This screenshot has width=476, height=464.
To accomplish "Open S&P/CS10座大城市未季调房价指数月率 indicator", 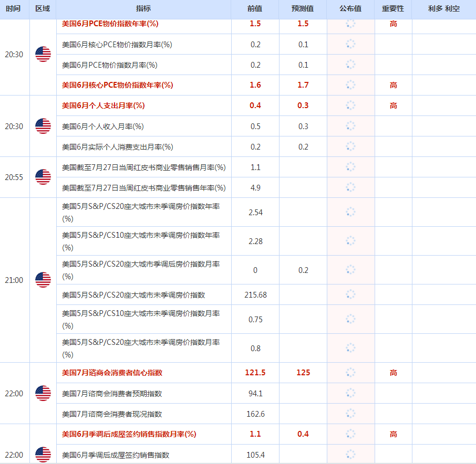I will [x=141, y=319].
